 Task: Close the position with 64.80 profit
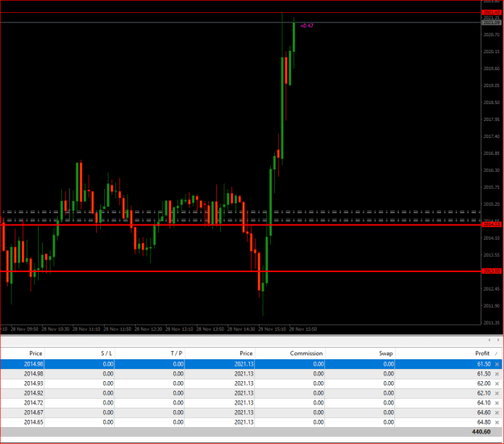click(x=497, y=422)
